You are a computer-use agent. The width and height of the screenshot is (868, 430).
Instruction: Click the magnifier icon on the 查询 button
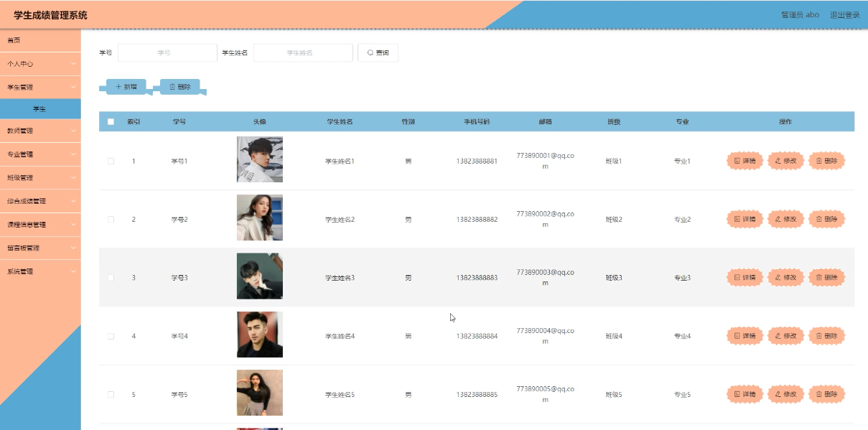click(x=370, y=53)
